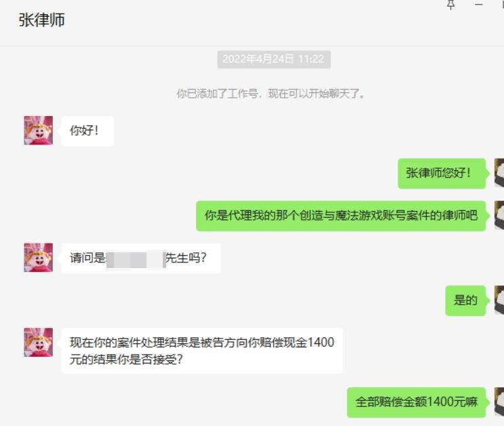Click own avatar beside 是的 bubble
This screenshot has height=426, width=504.
point(499,300)
